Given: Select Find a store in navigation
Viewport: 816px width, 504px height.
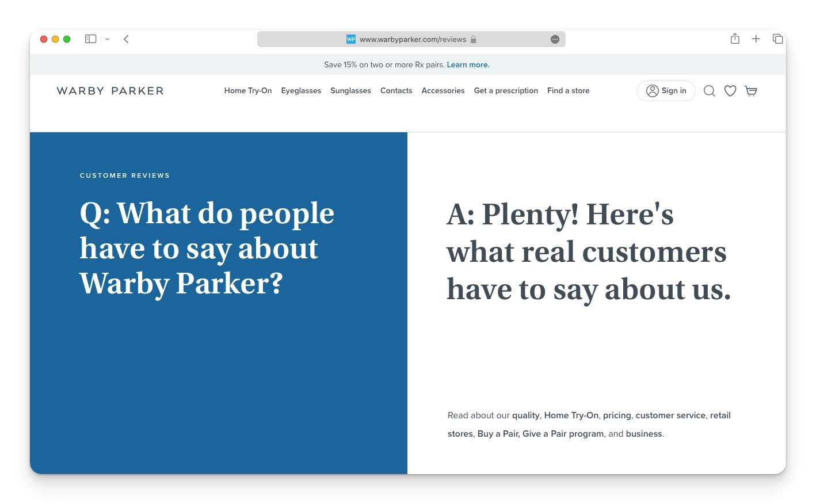Looking at the screenshot, I should [569, 91].
